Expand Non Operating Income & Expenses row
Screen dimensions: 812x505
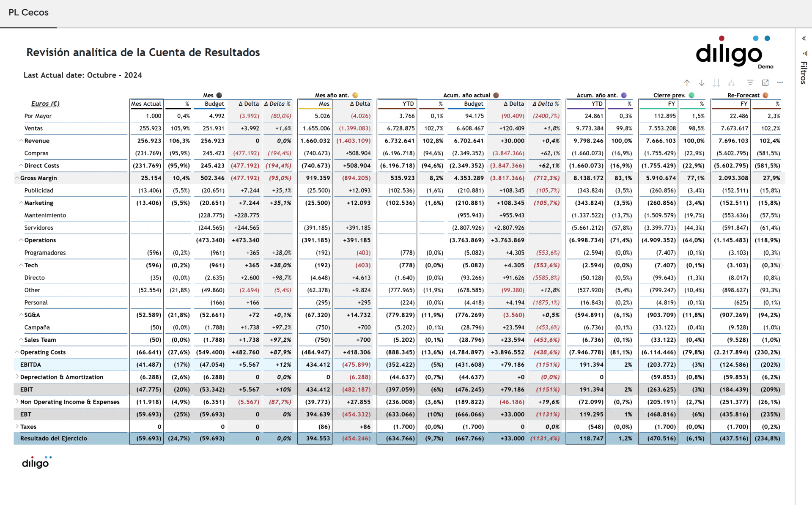17,401
